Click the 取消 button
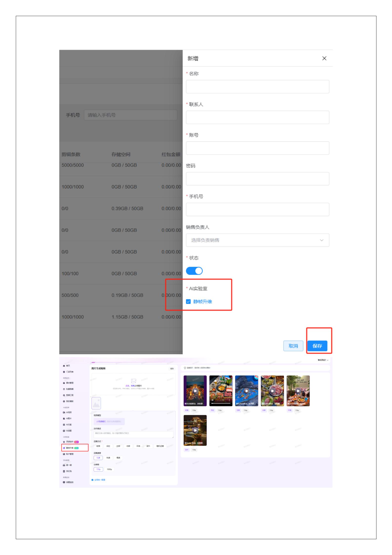Viewport: 392px width, 555px height. pyautogui.click(x=293, y=346)
